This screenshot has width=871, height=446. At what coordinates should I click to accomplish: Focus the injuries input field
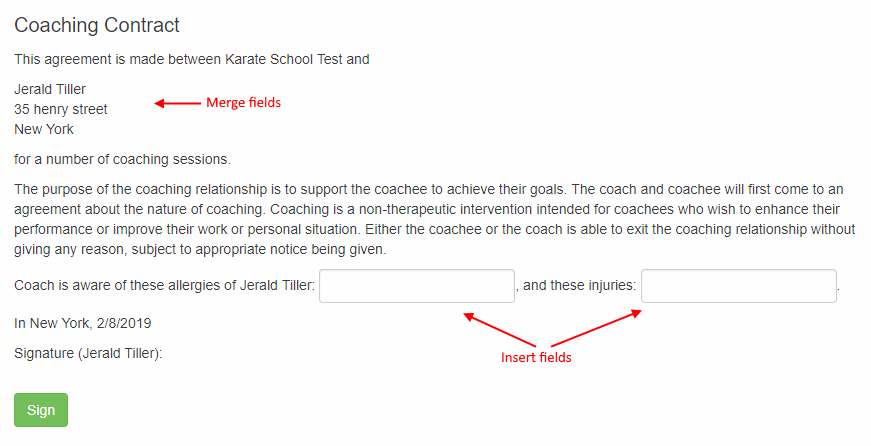pos(739,286)
